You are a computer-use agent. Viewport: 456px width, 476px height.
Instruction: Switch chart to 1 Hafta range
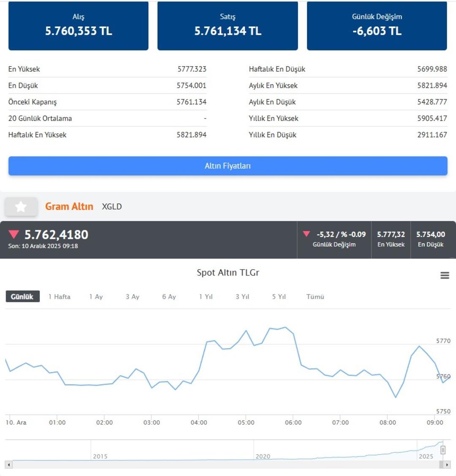pyautogui.click(x=60, y=297)
